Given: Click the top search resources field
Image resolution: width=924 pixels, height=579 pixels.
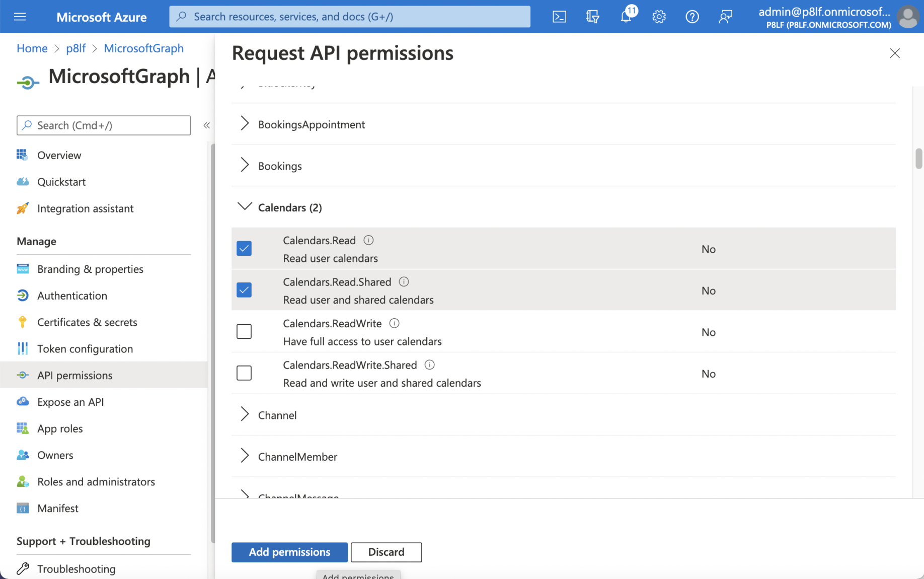Looking at the screenshot, I should tap(350, 17).
